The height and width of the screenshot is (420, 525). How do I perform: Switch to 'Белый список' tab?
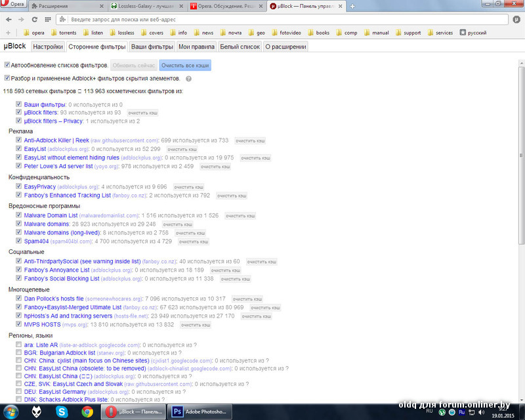(x=240, y=47)
